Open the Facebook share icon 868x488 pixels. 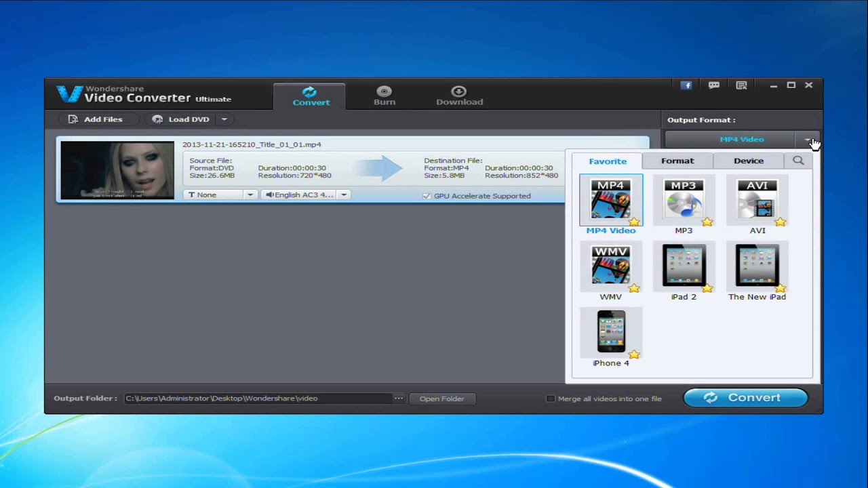[x=686, y=85]
